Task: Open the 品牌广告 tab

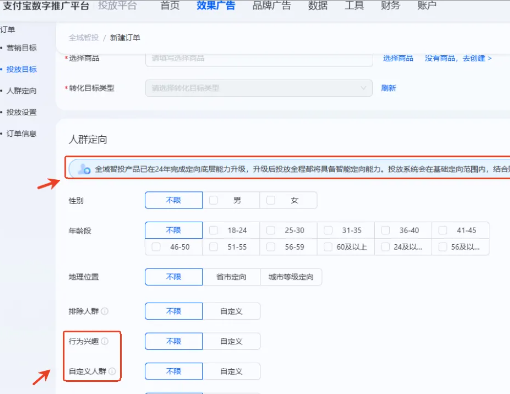Action: [271, 5]
